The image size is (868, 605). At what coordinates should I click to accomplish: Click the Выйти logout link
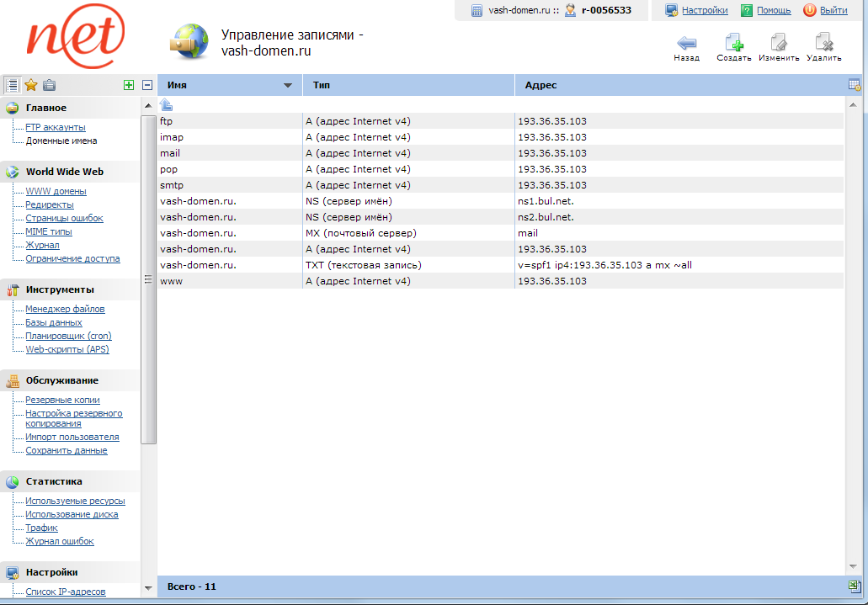pos(833,11)
